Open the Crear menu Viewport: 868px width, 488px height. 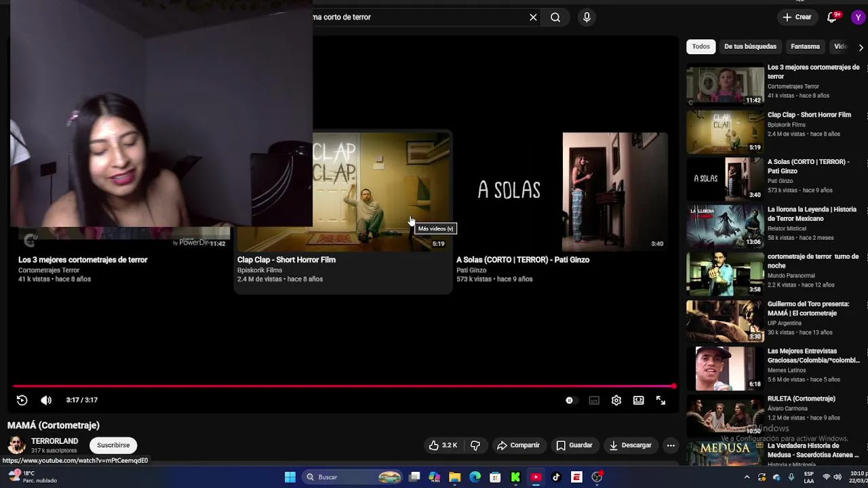tap(797, 17)
